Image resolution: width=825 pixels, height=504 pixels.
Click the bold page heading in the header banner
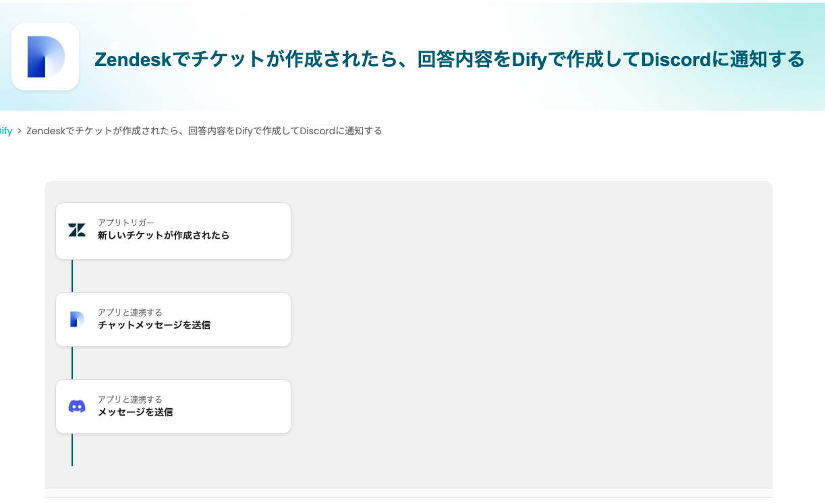pos(449,59)
